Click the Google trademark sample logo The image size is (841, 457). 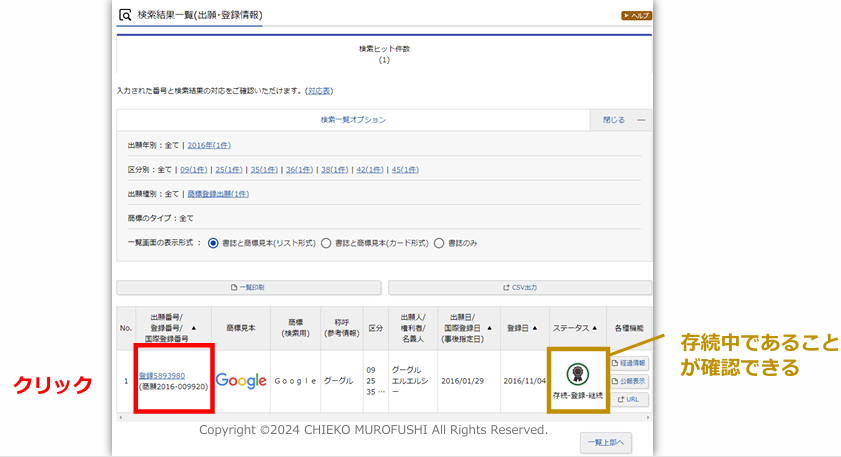click(x=241, y=380)
